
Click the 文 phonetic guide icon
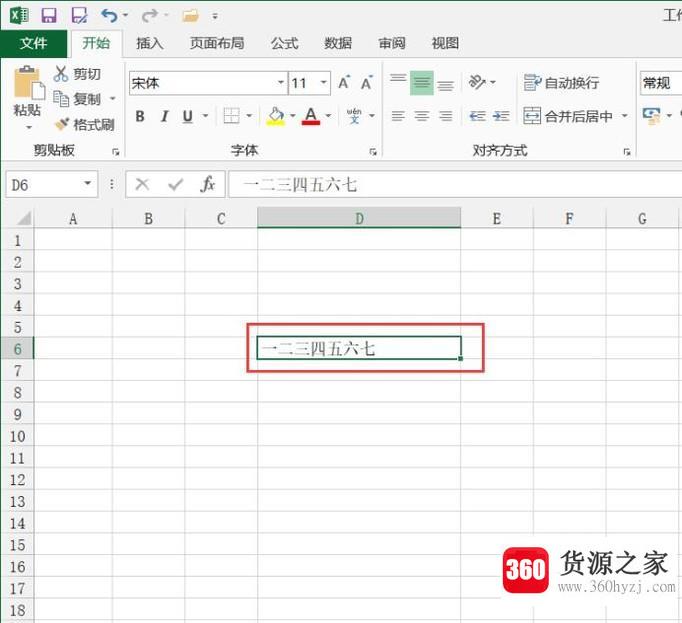(x=354, y=116)
